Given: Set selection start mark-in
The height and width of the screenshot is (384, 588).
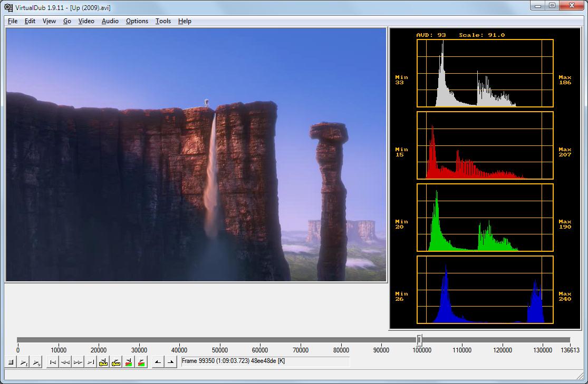Looking at the screenshot, I should pyautogui.click(x=158, y=362).
